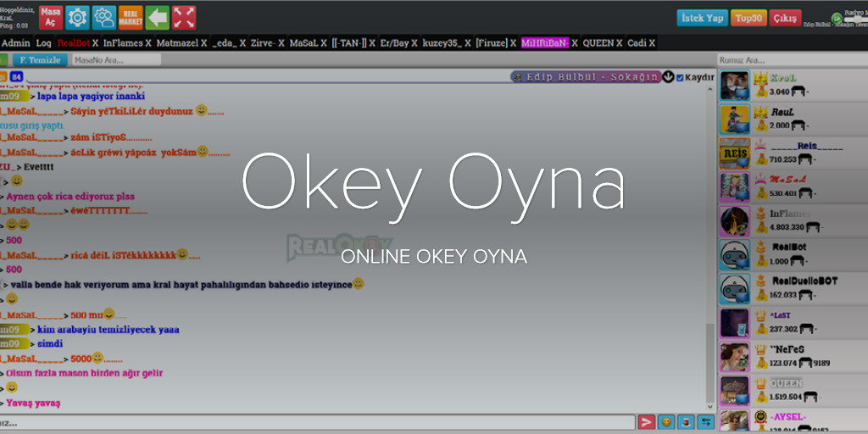
Task: Expand song list with down arrow icon
Action: [668, 77]
